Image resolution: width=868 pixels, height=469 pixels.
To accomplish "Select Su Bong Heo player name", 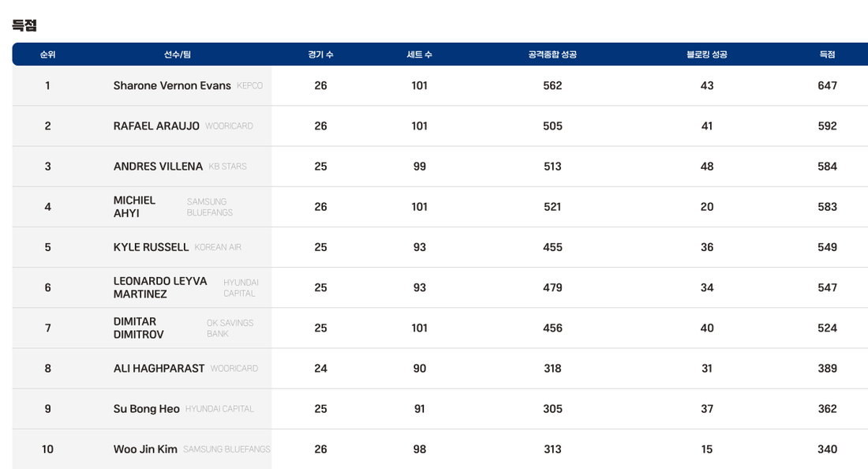I will point(146,409).
